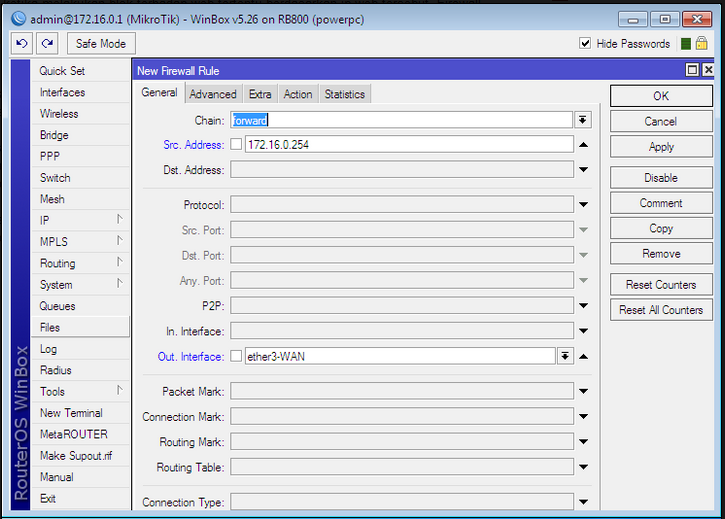Click the Comment button
This screenshot has width=725, height=519.
tap(661, 203)
